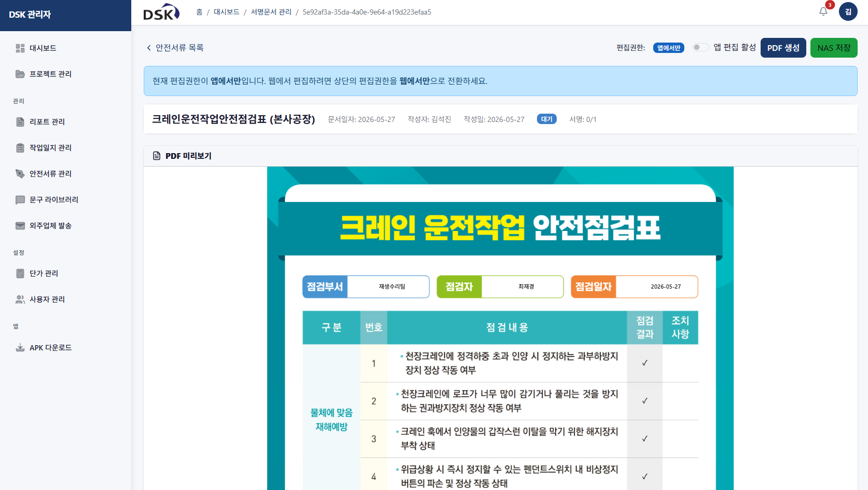Image resolution: width=868 pixels, height=490 pixels.
Task: Click the 대시보드 sidebar icon
Action: [x=20, y=48]
